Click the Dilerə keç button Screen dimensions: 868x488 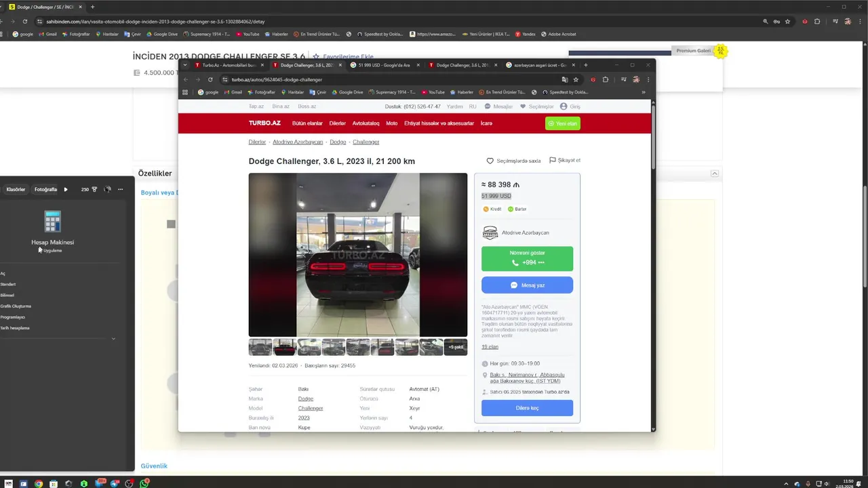coord(527,408)
